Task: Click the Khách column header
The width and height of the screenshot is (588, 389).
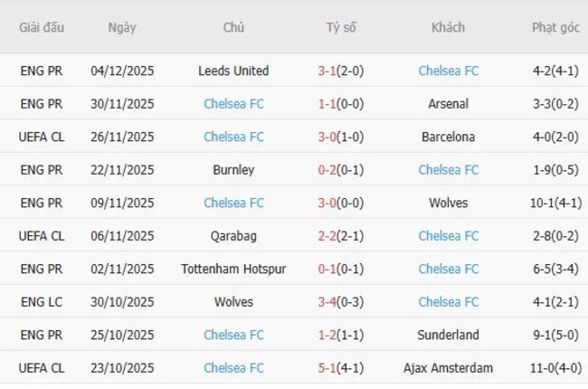Action: tap(448, 27)
